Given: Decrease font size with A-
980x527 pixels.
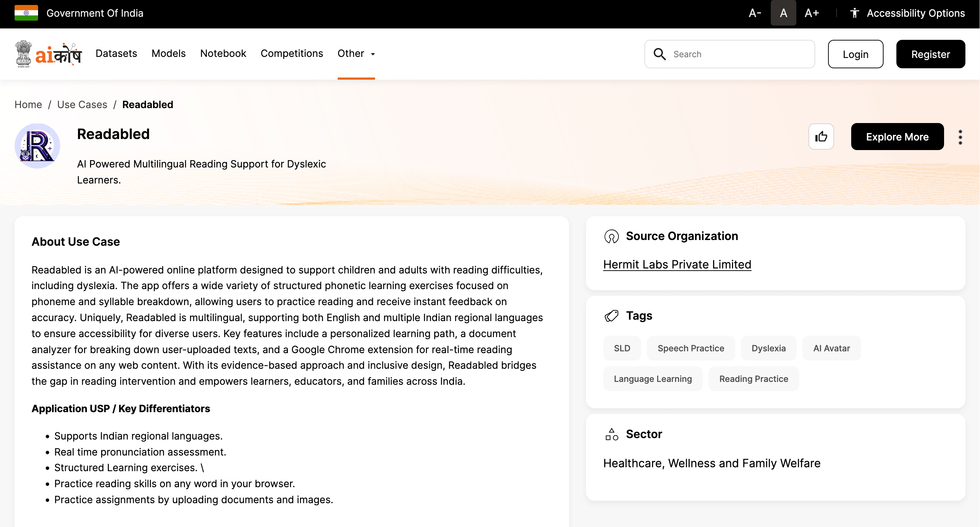Looking at the screenshot, I should coord(755,13).
